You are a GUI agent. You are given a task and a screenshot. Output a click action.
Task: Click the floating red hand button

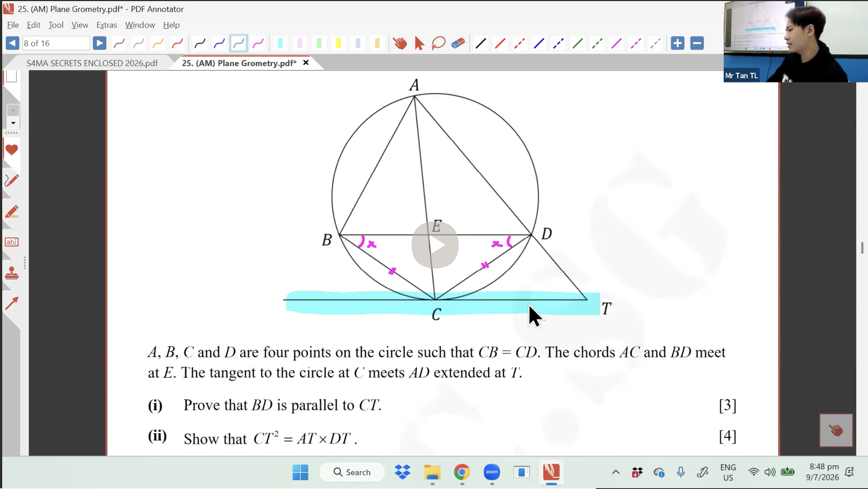point(836,430)
